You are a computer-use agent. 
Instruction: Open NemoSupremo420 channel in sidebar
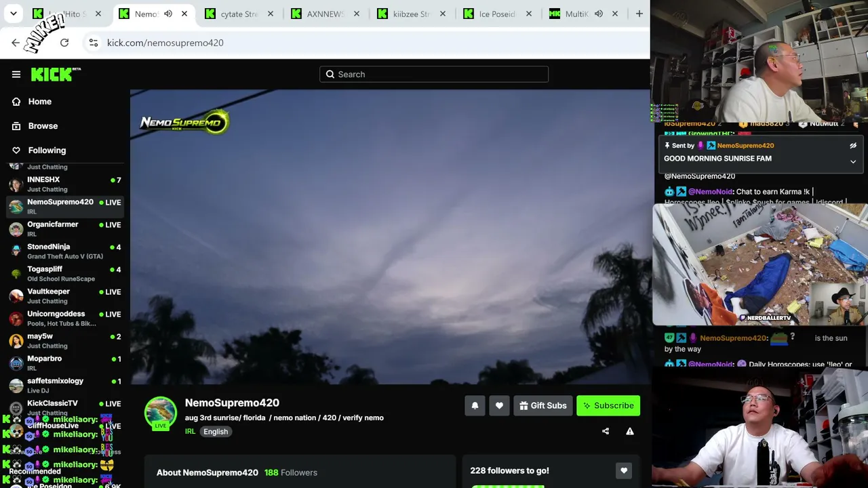tap(65, 206)
